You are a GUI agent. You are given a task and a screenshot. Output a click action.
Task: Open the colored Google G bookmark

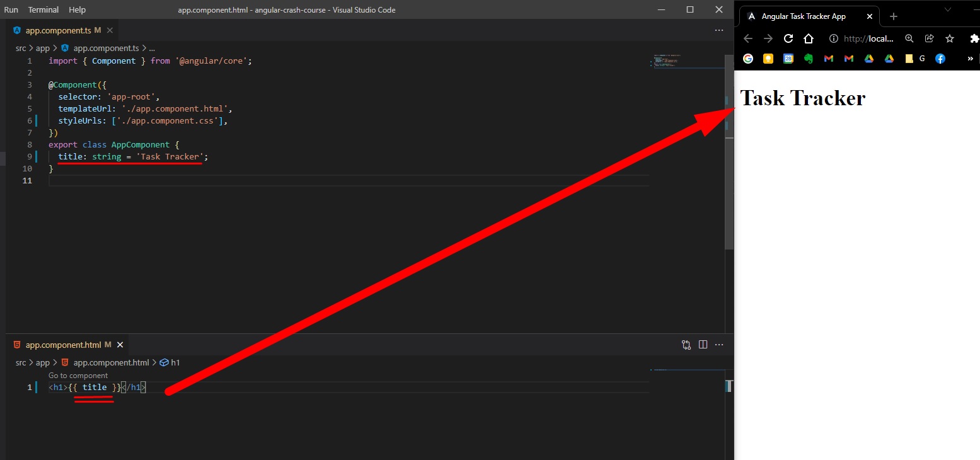point(748,59)
